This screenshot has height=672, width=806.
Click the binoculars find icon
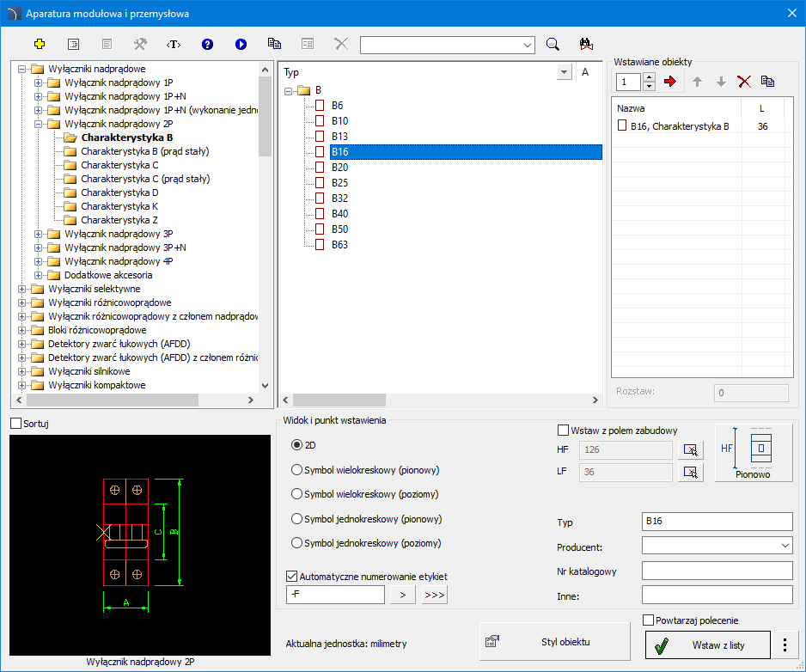click(x=587, y=44)
